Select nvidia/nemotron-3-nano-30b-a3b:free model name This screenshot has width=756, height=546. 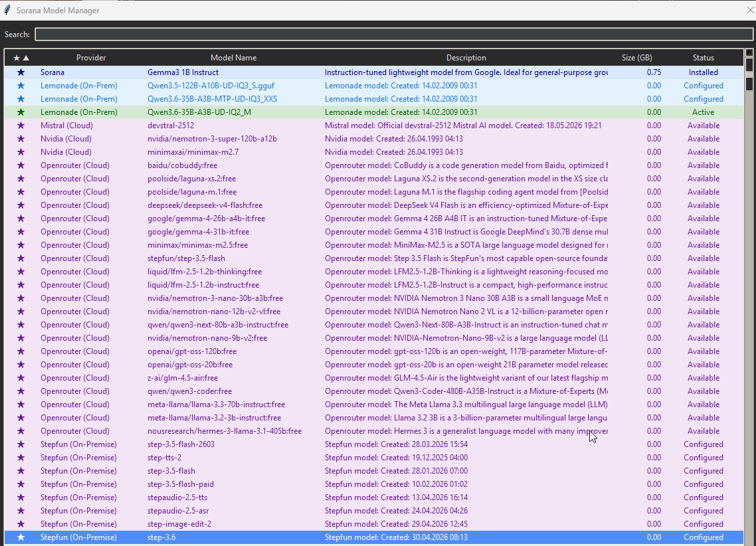pos(215,298)
